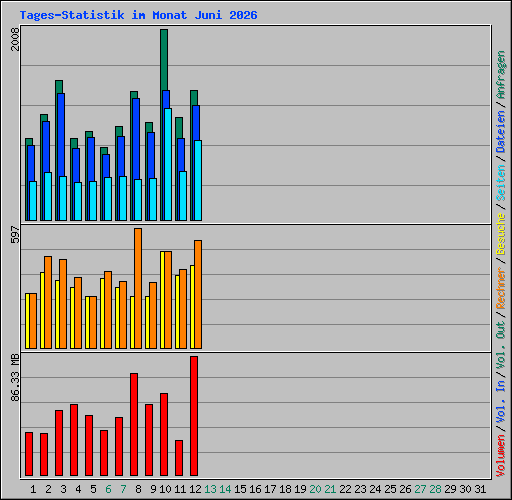The height and width of the screenshot is (500, 512).
Task: Click green weekend day '20' label
Action: pos(315,489)
